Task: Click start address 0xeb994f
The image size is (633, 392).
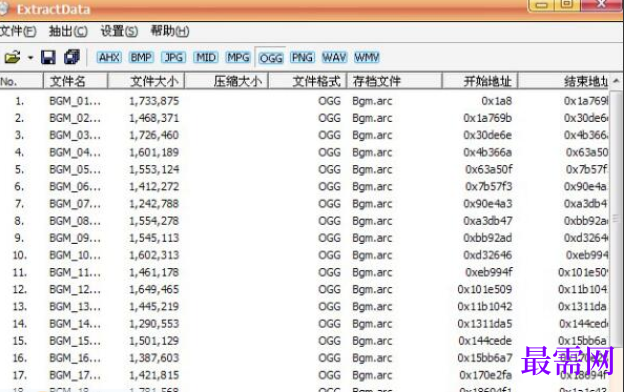Action: 488,273
